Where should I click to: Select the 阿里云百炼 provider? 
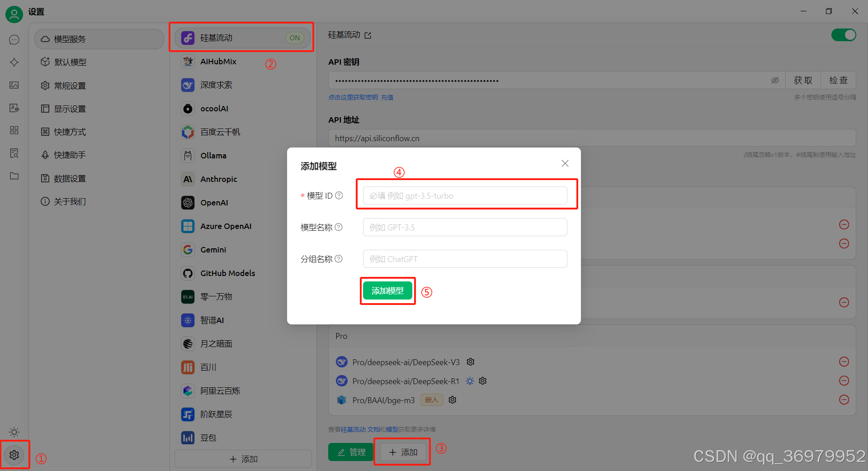pyautogui.click(x=243, y=391)
